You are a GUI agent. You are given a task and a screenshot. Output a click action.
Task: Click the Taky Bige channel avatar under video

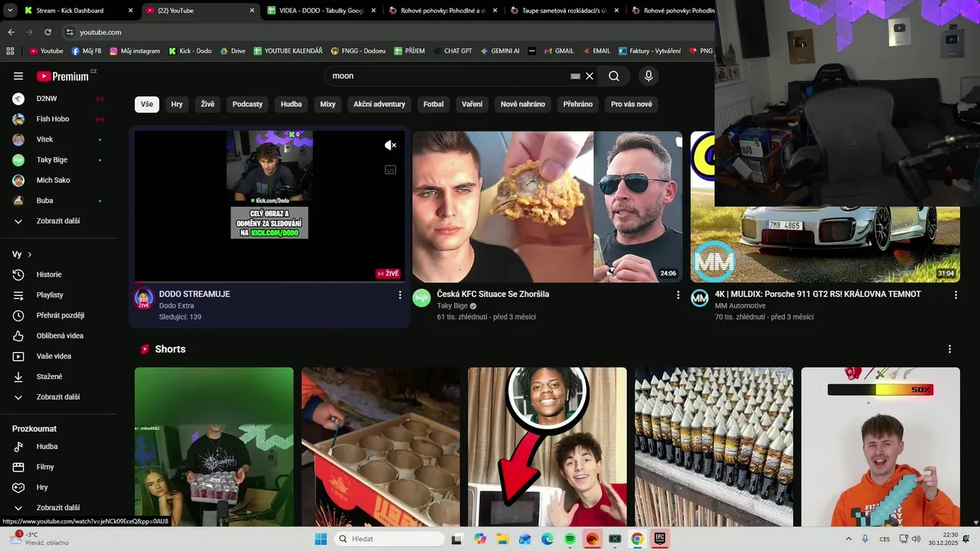point(422,298)
